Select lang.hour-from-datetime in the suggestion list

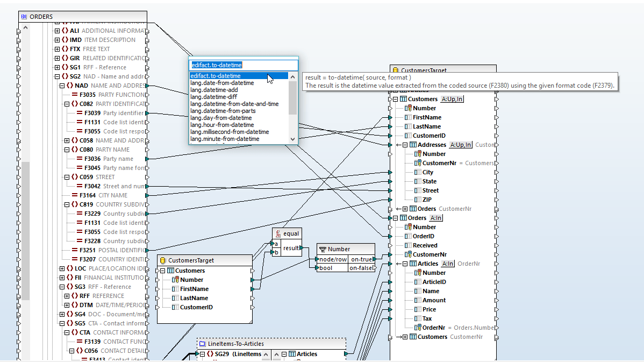click(221, 125)
